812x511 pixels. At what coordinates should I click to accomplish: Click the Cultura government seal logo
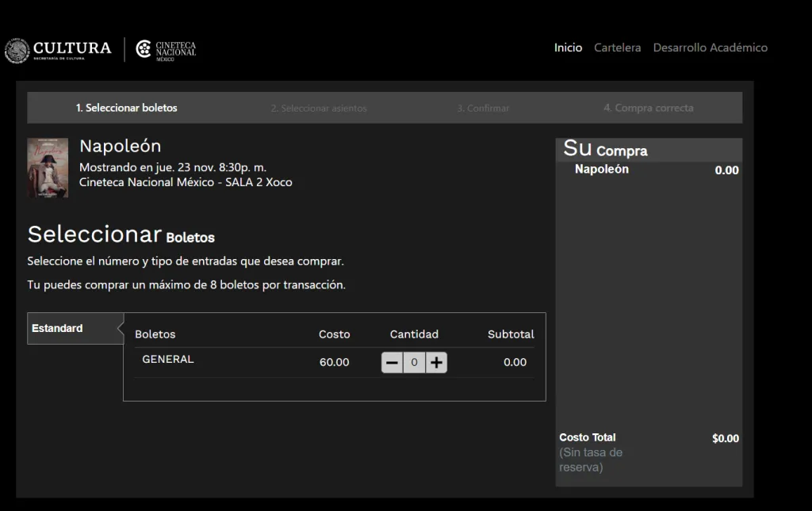(17, 51)
